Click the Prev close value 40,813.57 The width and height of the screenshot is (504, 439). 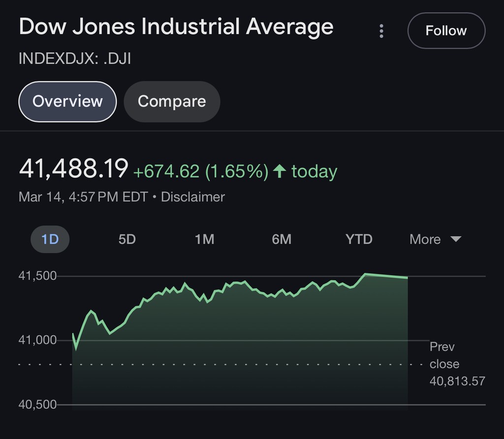tap(457, 381)
